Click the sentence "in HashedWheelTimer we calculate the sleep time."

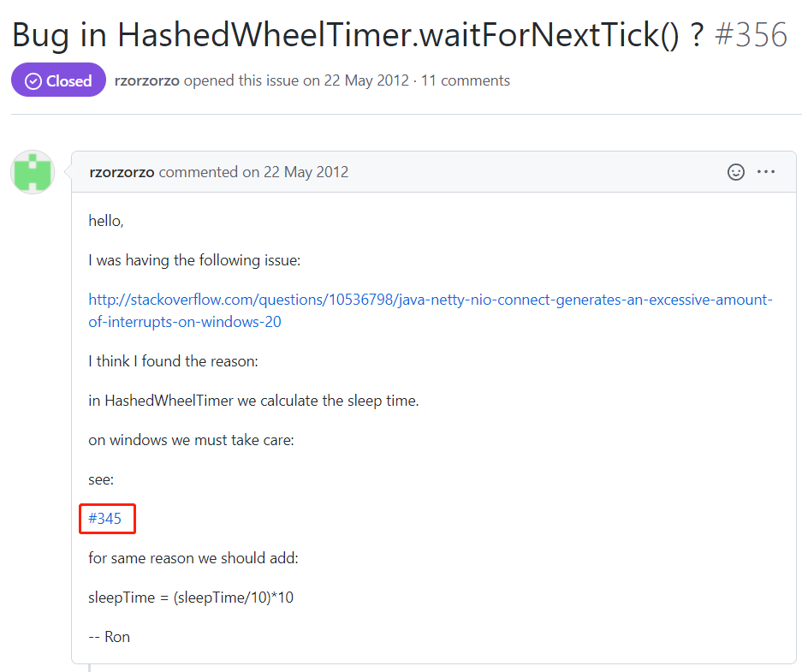[253, 401]
